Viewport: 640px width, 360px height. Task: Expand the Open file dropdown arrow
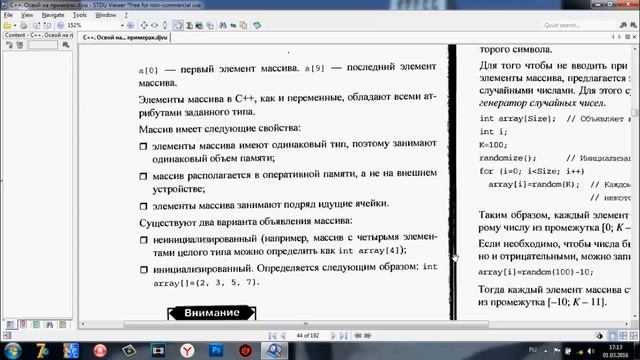15,25
